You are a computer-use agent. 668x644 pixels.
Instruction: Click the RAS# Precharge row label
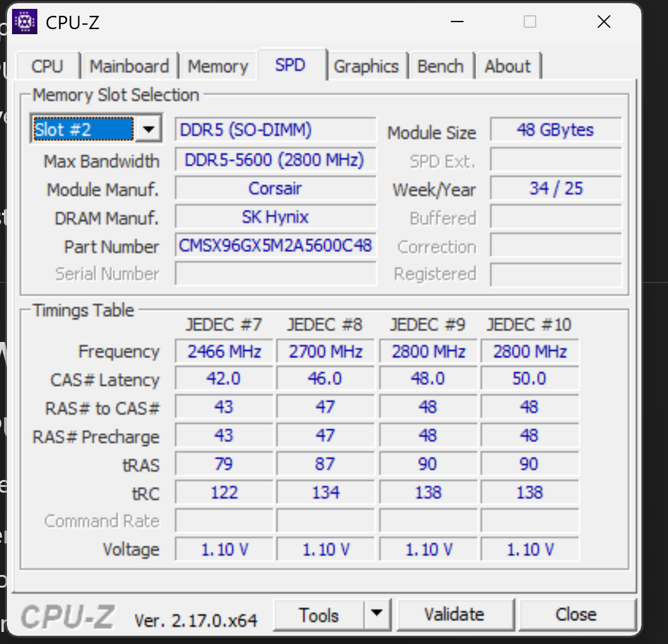click(x=96, y=437)
